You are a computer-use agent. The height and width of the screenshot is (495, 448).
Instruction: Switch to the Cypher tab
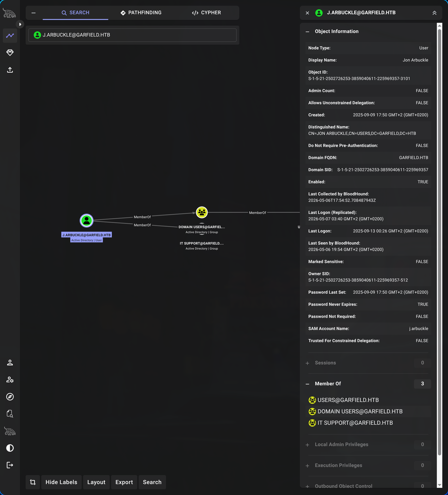click(206, 13)
